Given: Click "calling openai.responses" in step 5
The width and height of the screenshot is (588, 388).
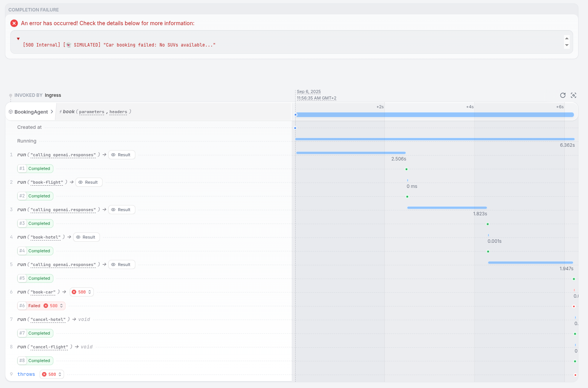Looking at the screenshot, I should (x=63, y=265).
